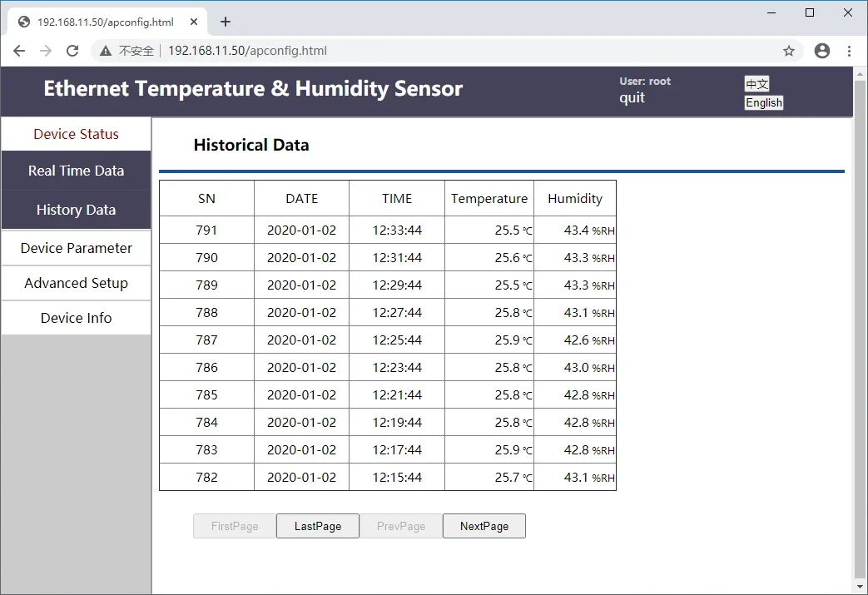868x595 pixels.
Task: Click the not-secure warning triangle icon
Action: point(106,51)
